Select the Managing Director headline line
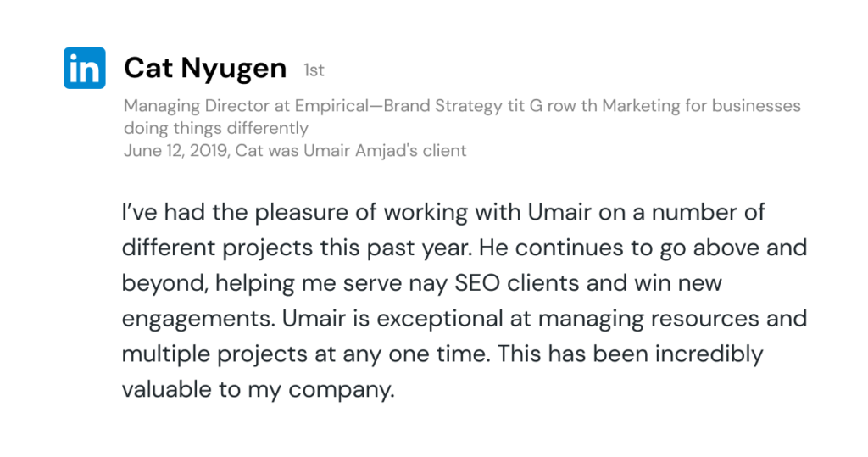 [x=462, y=107]
